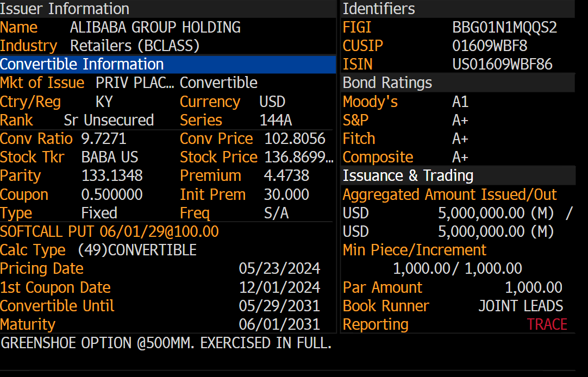The height and width of the screenshot is (377, 588).
Task: Click the Fitch label
Action: pyautogui.click(x=359, y=139)
